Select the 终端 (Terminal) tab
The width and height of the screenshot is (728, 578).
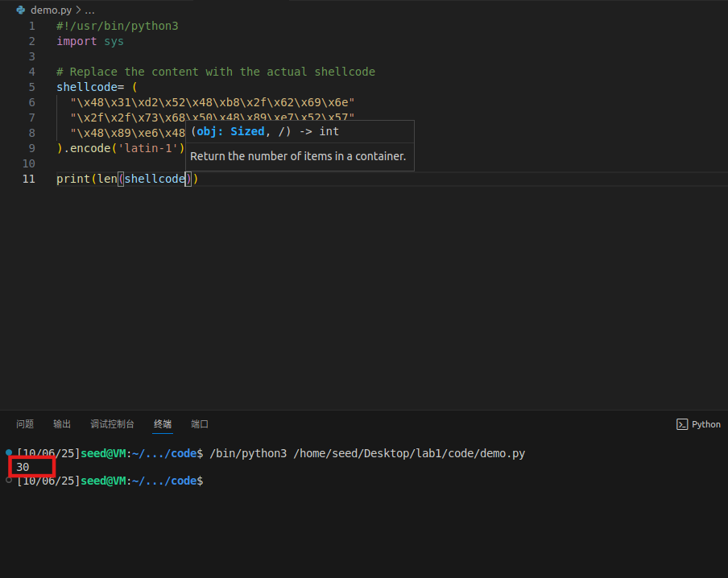point(163,424)
